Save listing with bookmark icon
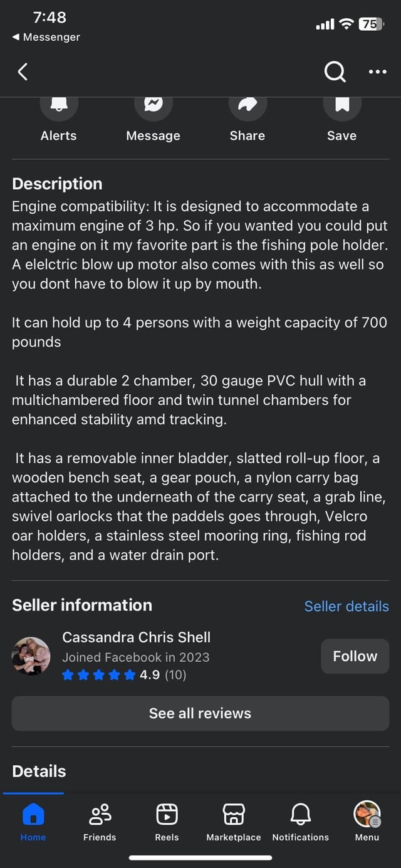This screenshot has height=868, width=401. (x=341, y=107)
